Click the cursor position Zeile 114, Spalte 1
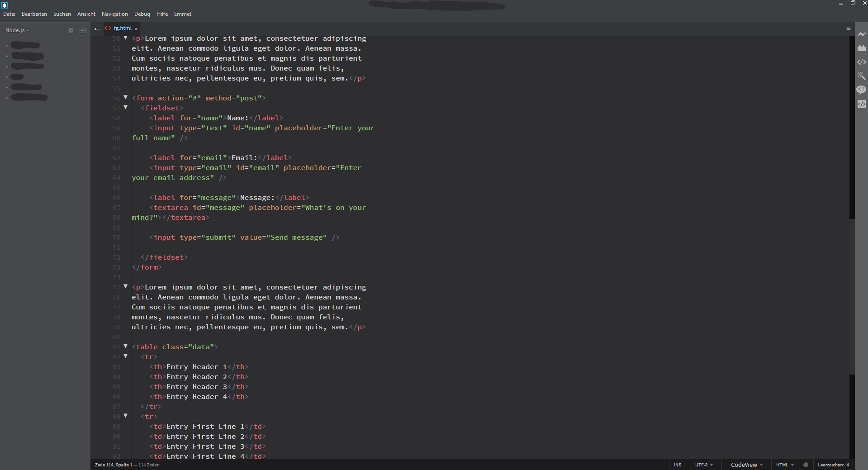 coord(114,465)
